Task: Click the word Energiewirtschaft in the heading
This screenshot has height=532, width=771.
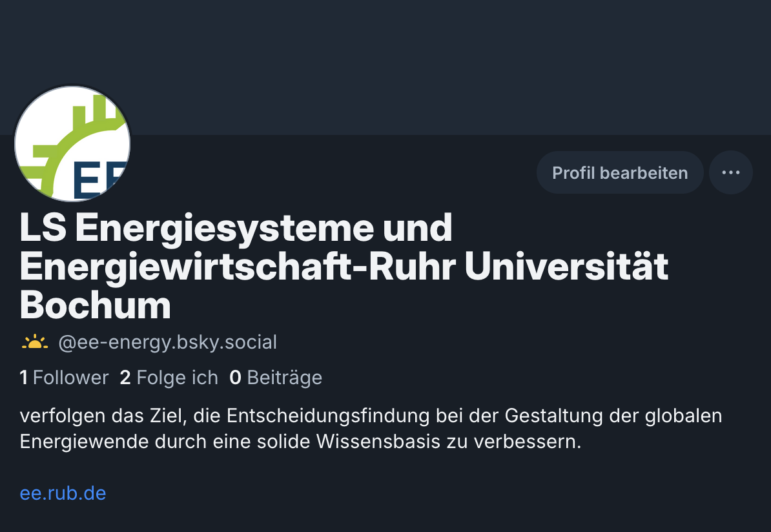Action: click(x=186, y=267)
